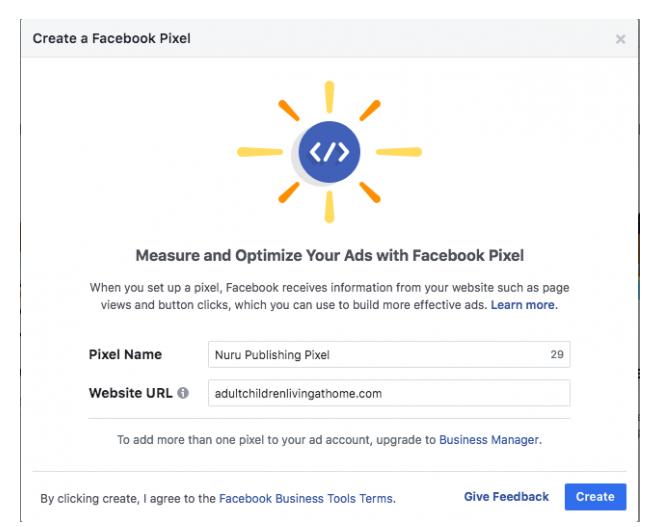
Task: Focus the Pixel Name input field
Action: [389, 354]
